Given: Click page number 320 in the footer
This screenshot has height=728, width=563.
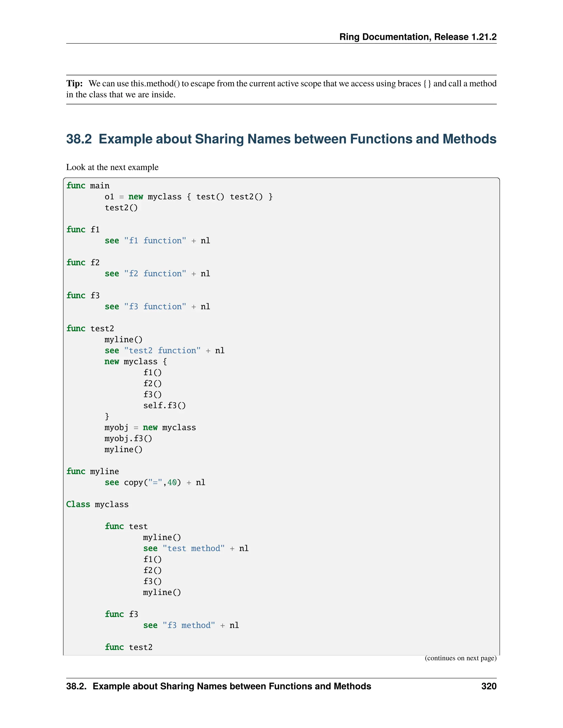Looking at the screenshot, I should pos(489,686).
